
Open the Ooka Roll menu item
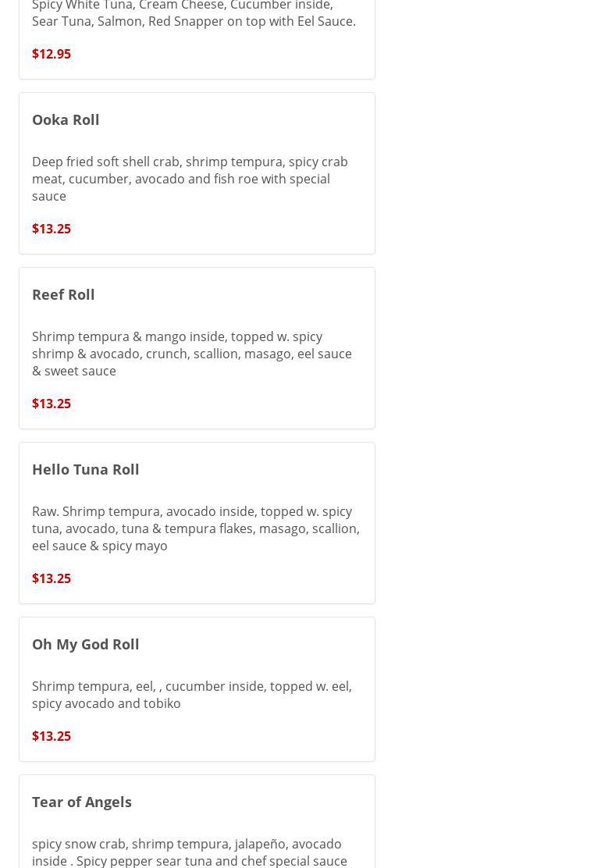[x=66, y=119]
